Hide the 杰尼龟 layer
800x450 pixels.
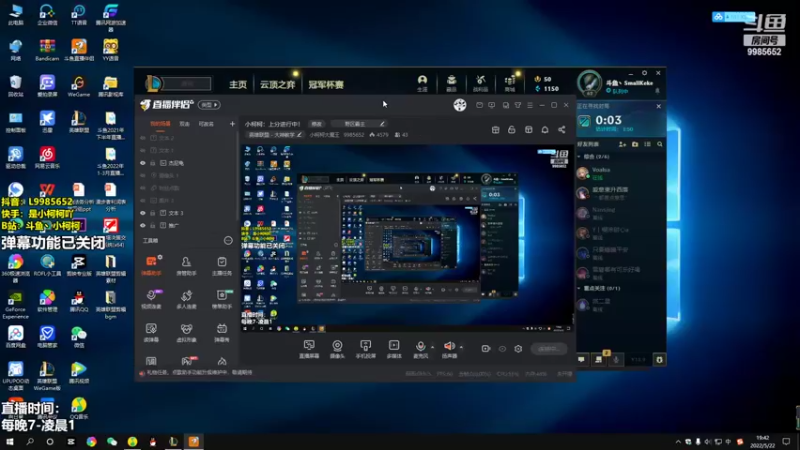click(x=143, y=163)
